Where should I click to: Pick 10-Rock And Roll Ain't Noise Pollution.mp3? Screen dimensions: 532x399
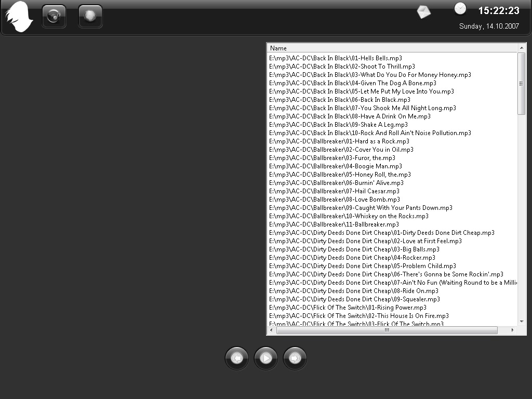370,133
